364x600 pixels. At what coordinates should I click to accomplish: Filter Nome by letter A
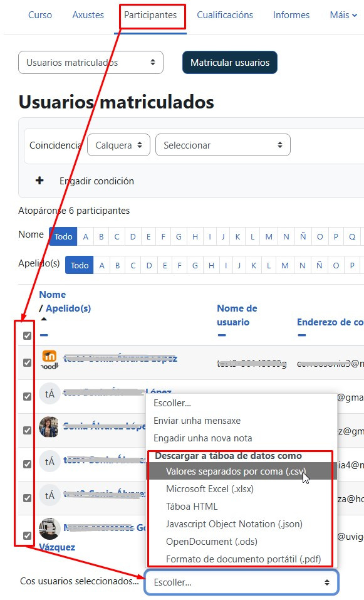coord(86,236)
